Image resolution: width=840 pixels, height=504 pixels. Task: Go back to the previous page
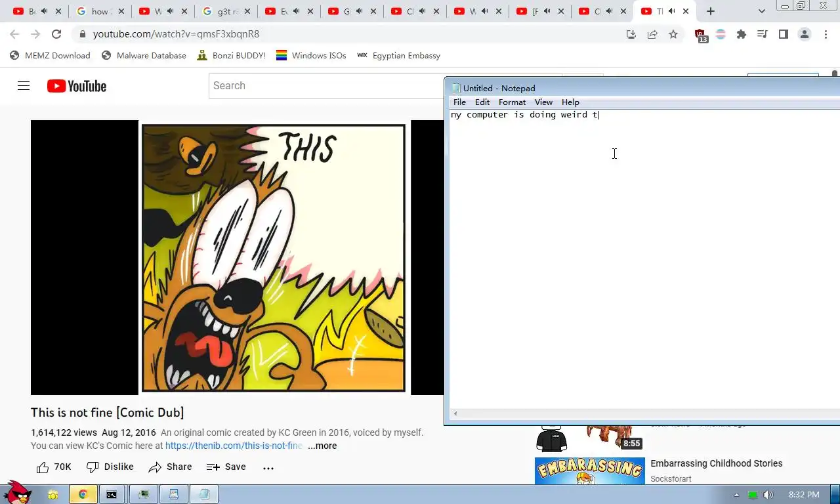14,34
